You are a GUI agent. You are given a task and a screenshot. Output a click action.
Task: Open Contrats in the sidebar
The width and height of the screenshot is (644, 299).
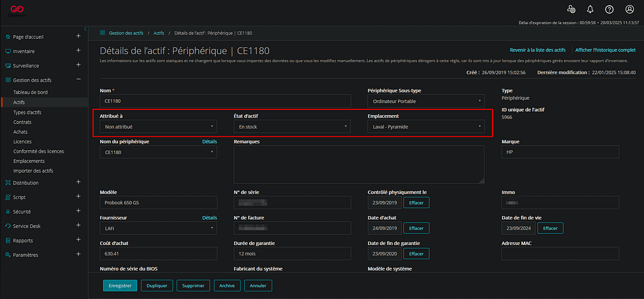point(23,122)
